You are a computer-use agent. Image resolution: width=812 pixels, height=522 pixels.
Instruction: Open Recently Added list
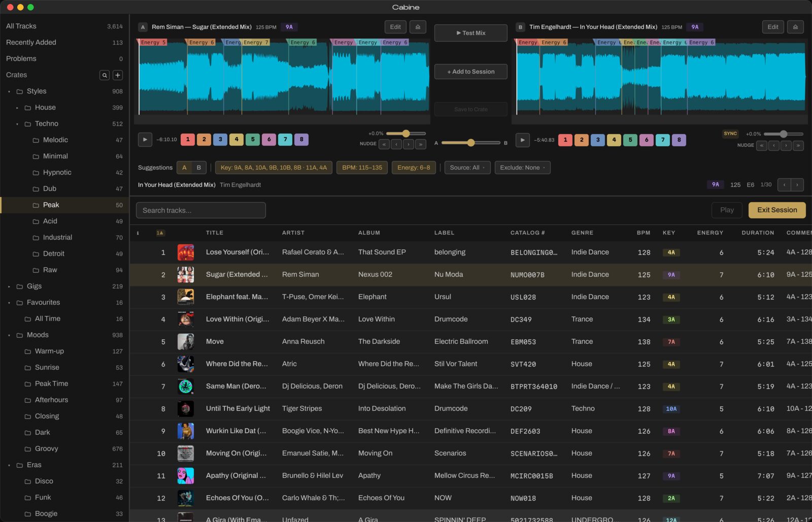(x=64, y=42)
